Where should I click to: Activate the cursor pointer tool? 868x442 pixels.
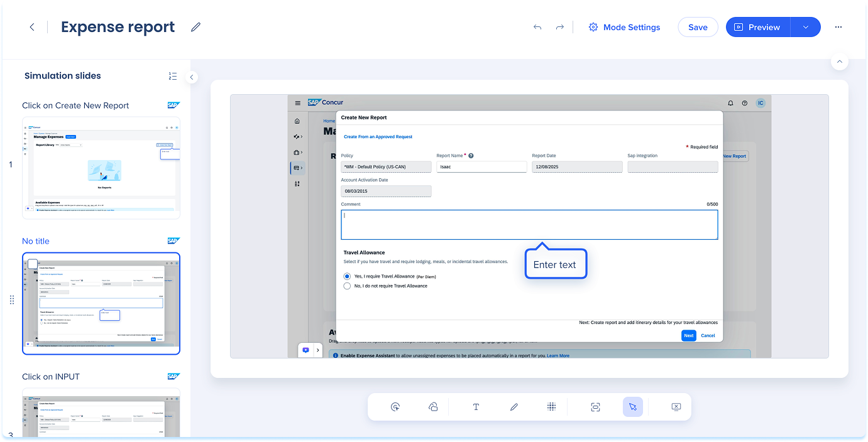[x=632, y=407]
